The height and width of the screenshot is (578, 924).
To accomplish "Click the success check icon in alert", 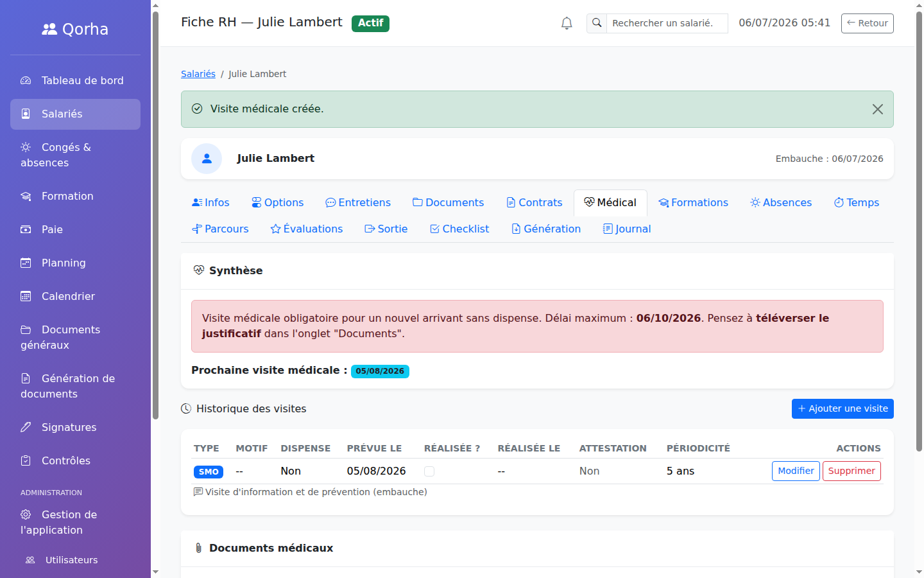I will click(197, 109).
